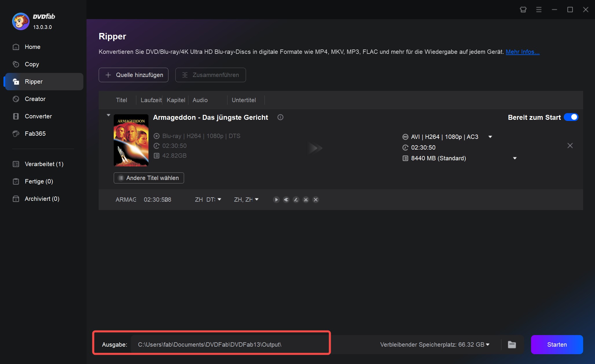Viewport: 595px width, 364px height.
Task: Open the video edit pencil icon
Action: tap(296, 200)
